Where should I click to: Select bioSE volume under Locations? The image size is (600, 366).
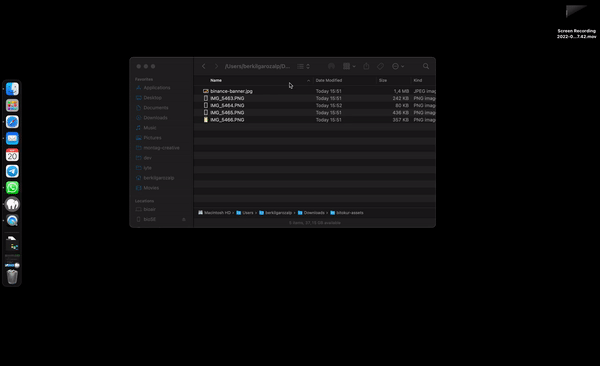point(150,219)
